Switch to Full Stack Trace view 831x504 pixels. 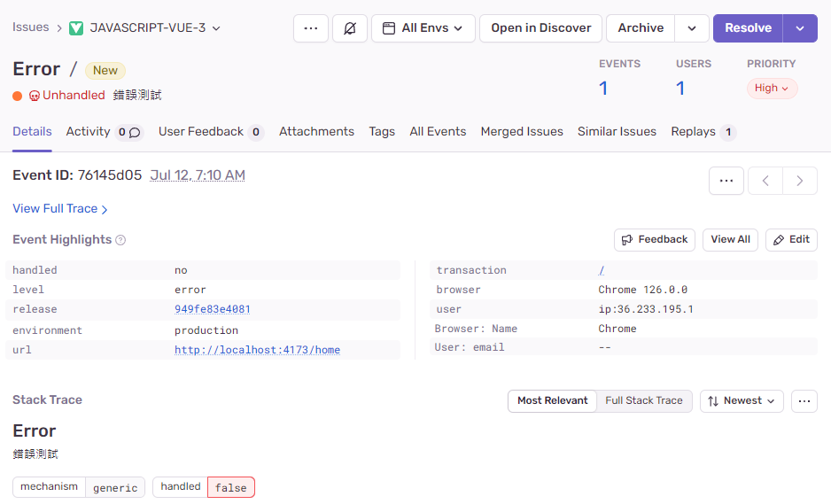coord(644,400)
